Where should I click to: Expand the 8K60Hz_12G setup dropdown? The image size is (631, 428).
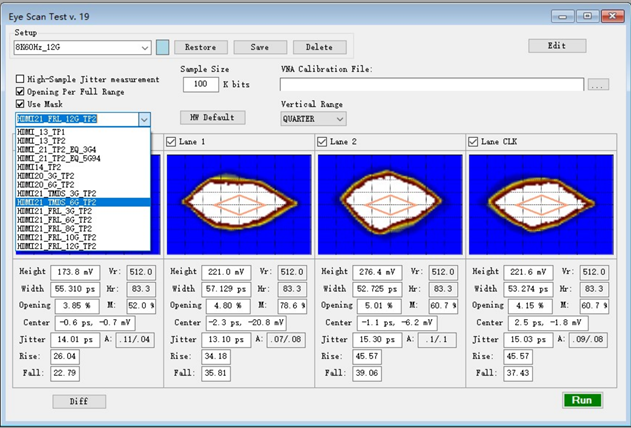coord(145,47)
